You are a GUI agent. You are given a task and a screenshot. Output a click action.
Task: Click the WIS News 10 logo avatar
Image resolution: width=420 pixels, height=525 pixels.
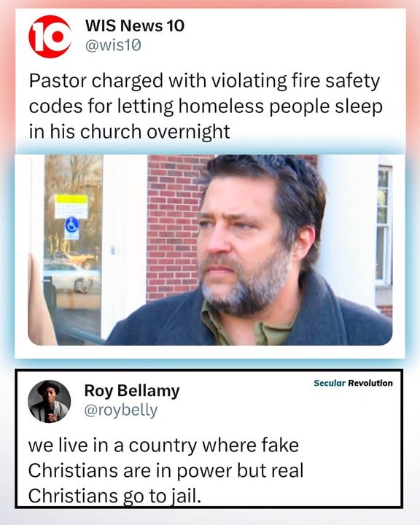coord(50,36)
